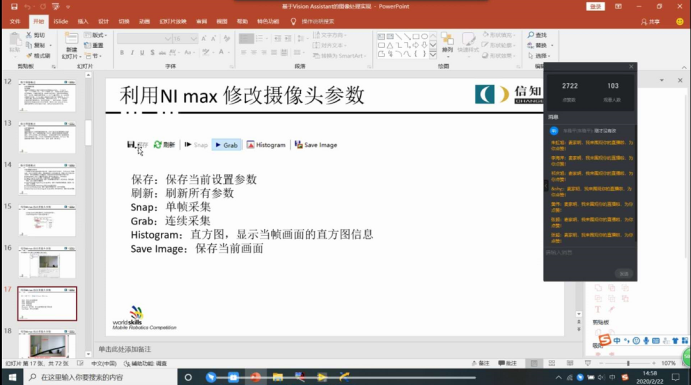
Task: Toggle Bold formatting
Action: (x=122, y=52)
